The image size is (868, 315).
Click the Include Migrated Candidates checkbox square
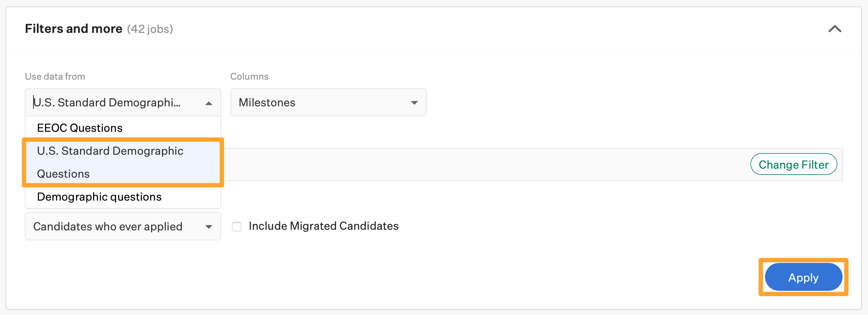(237, 226)
